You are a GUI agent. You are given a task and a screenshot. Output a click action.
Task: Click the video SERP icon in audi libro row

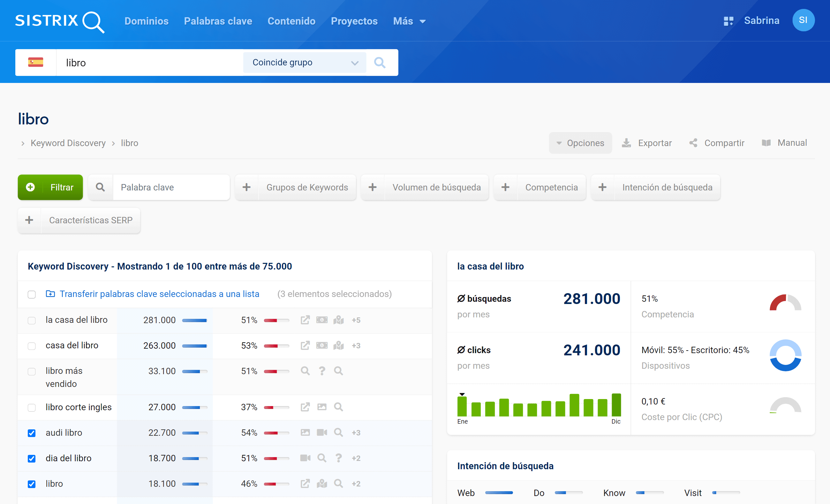pos(322,433)
